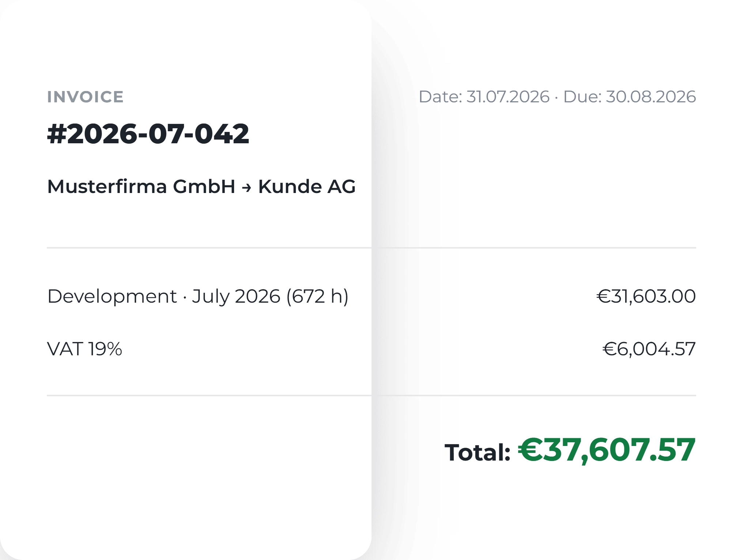Screen dimensions: 743x560
Task: Click the lower divider above Total
Action: 371,396
